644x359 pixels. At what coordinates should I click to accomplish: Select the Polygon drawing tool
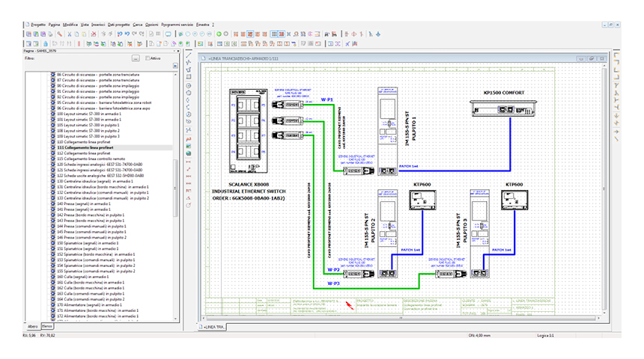click(189, 70)
